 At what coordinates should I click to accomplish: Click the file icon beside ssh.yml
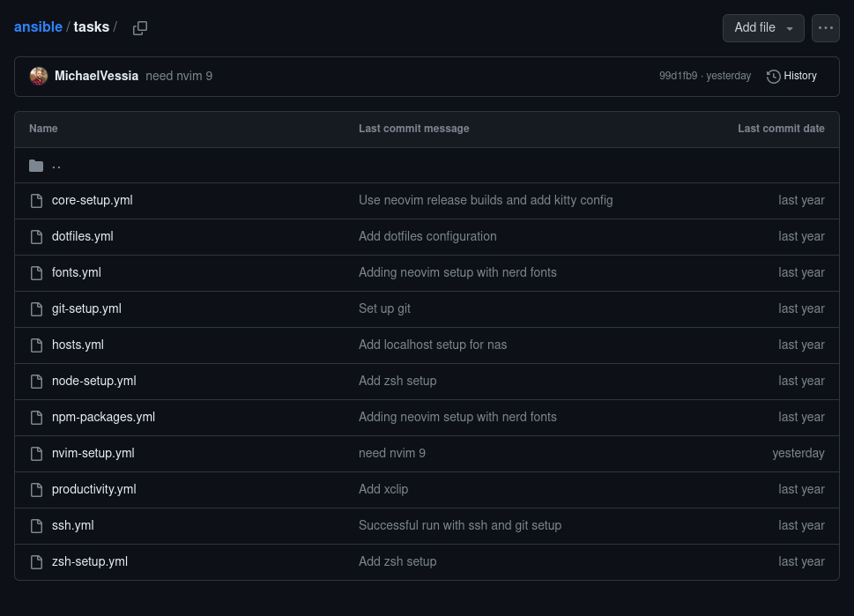[x=36, y=526]
